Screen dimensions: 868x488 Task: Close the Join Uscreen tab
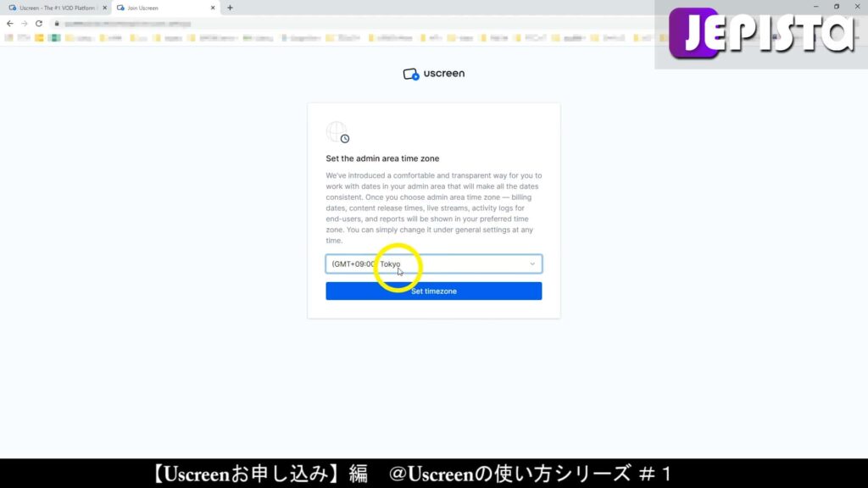(213, 8)
